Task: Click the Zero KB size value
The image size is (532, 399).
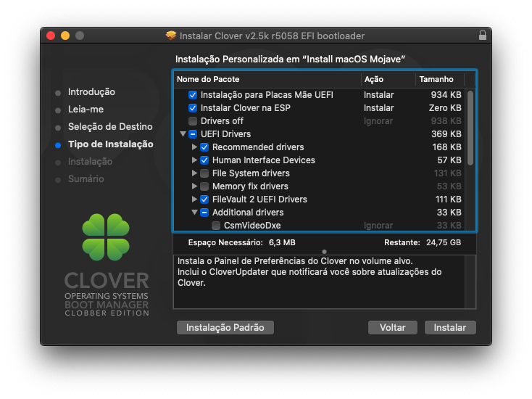Action: coord(445,108)
